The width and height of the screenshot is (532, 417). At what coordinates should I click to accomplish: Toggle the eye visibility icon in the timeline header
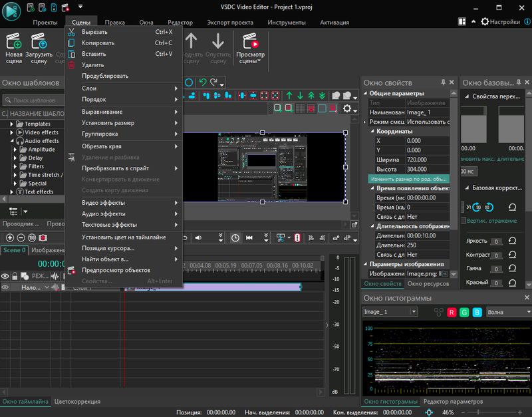point(5,276)
